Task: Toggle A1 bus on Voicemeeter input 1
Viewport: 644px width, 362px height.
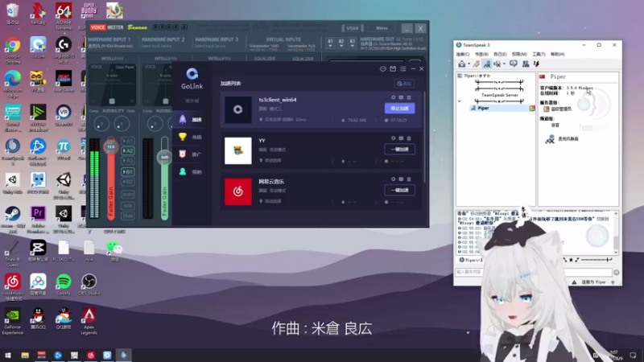Action: (128, 142)
